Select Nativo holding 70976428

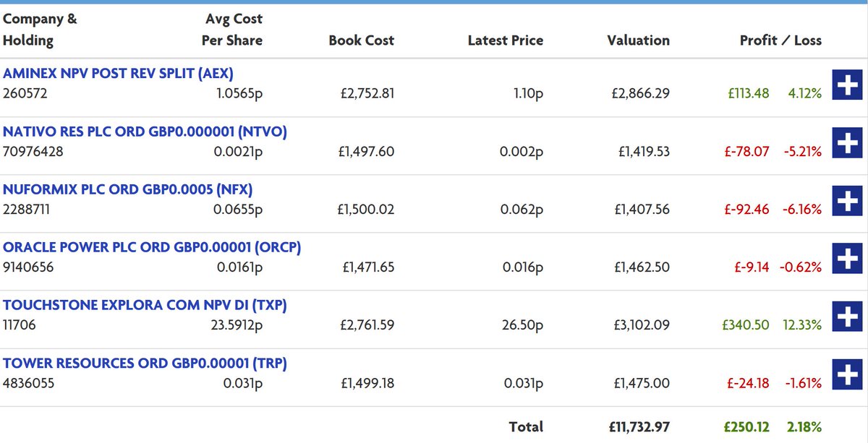(x=35, y=151)
